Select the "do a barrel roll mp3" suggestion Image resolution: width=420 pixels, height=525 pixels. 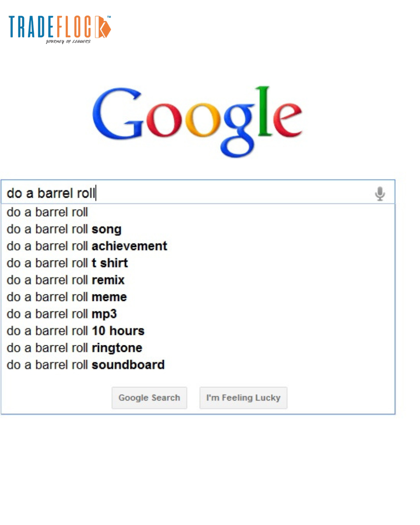(62, 314)
